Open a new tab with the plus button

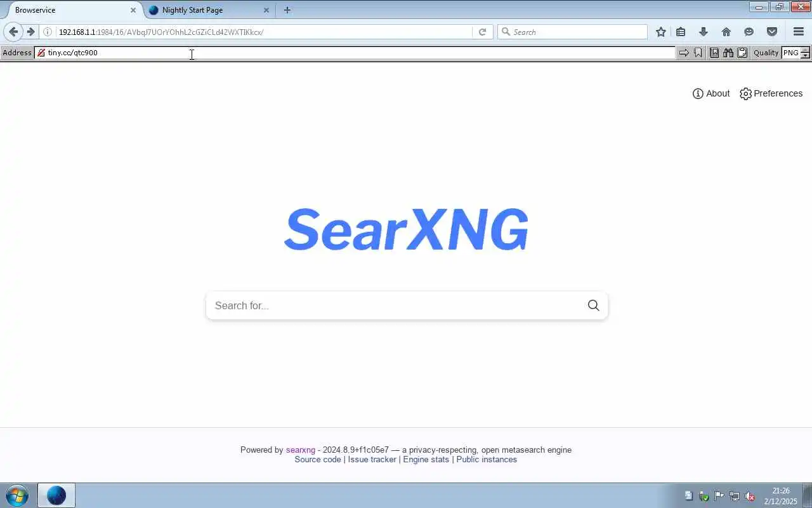(287, 10)
